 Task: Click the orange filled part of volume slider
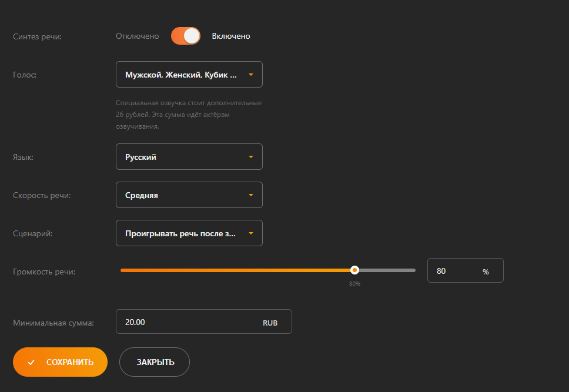coord(235,270)
